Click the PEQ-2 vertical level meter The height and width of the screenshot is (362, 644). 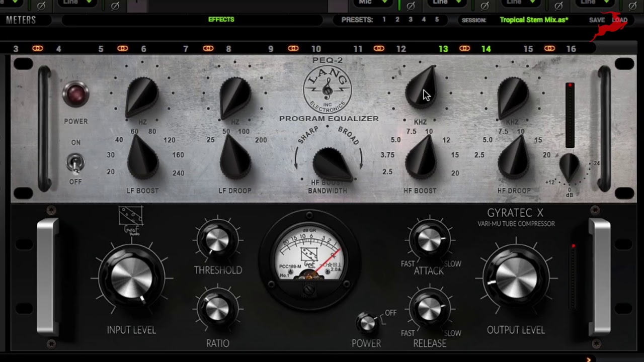point(570,115)
